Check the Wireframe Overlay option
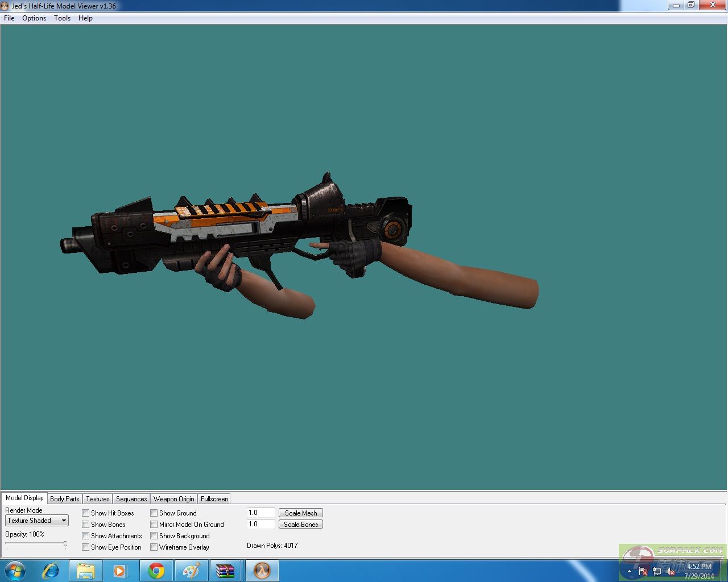Screen dimensions: 728x582 (154, 547)
